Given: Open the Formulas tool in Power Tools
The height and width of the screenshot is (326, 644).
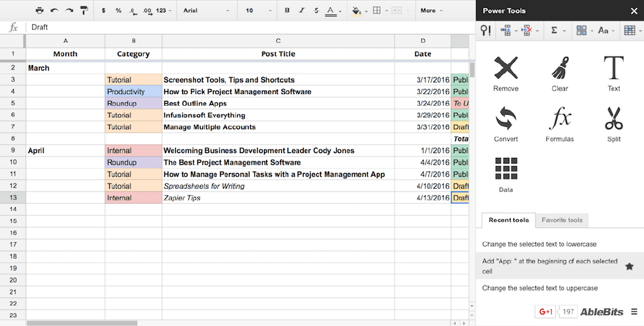Looking at the screenshot, I should 559,124.
